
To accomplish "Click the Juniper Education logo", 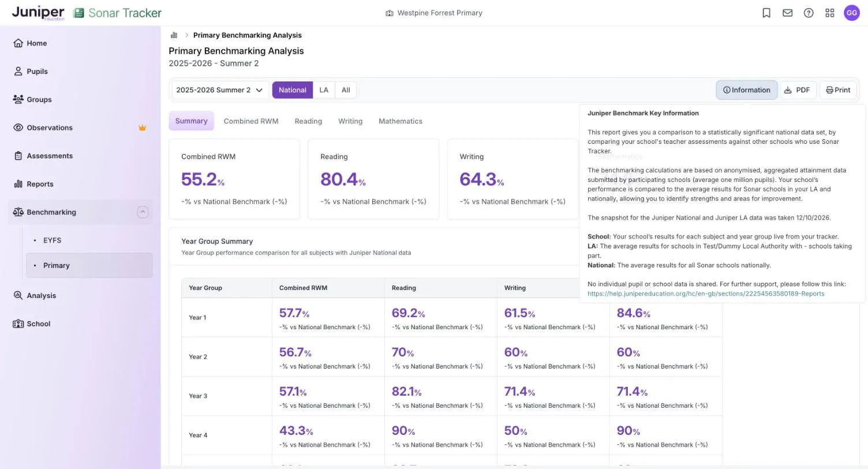I will tap(38, 13).
